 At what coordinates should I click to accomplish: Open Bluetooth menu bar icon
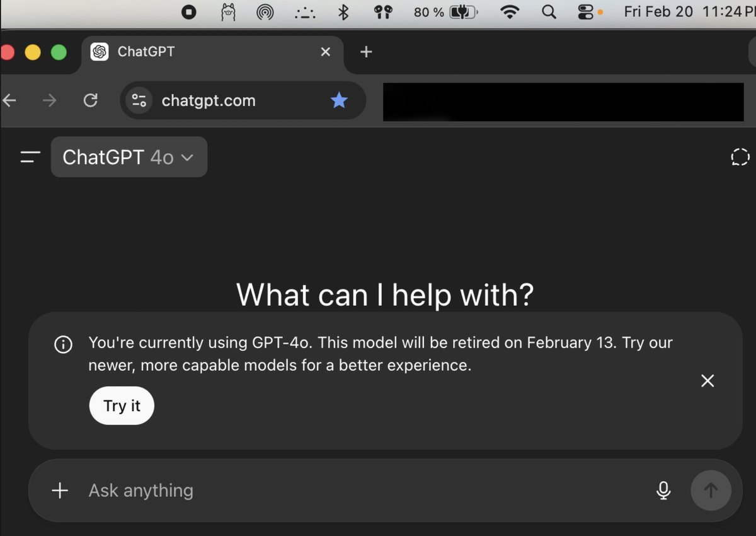click(343, 12)
